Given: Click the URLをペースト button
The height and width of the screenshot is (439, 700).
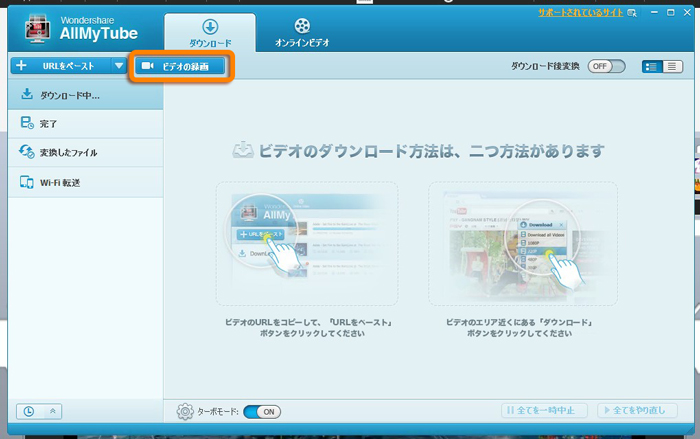Looking at the screenshot, I should pos(62,66).
